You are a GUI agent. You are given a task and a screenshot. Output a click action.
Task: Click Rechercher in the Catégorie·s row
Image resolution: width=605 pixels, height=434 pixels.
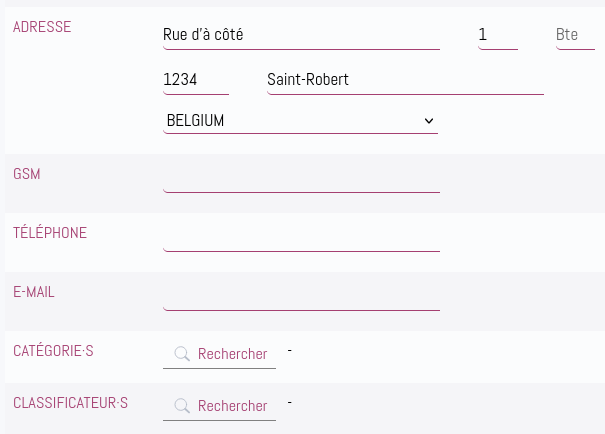point(232,354)
